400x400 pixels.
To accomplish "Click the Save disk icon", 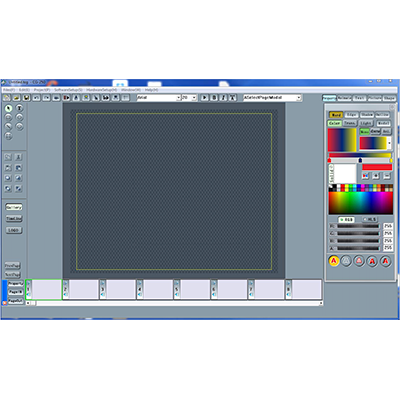I will pos(26,98).
